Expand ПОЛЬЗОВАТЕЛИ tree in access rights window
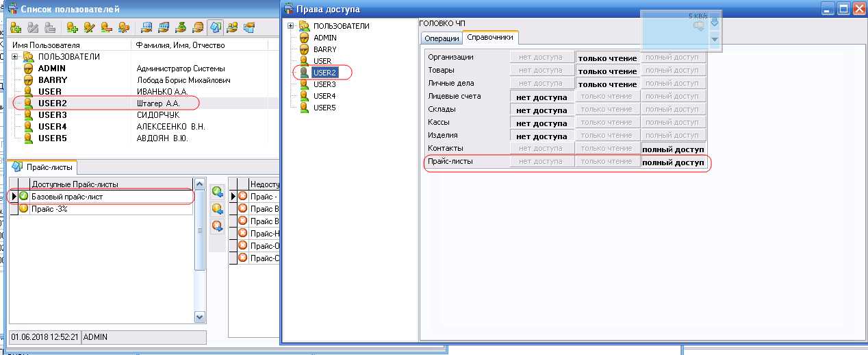 pos(291,26)
